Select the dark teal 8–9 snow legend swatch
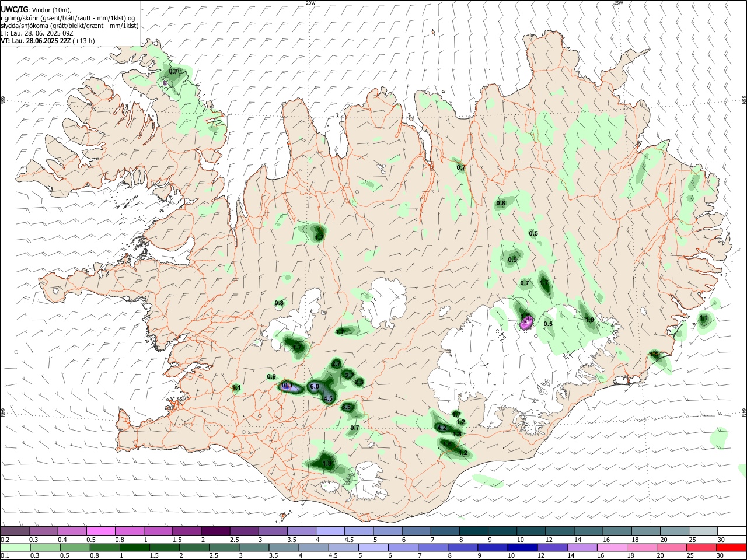 point(475,531)
